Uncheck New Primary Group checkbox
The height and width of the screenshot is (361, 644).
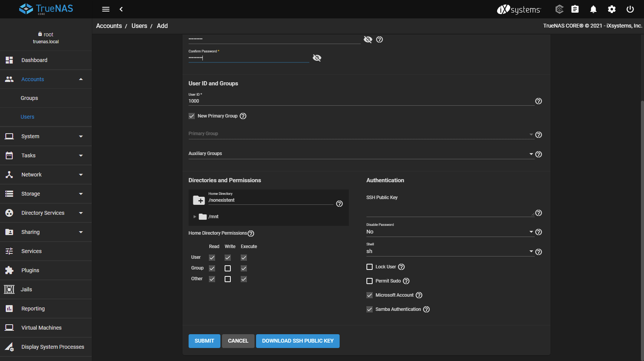192,116
